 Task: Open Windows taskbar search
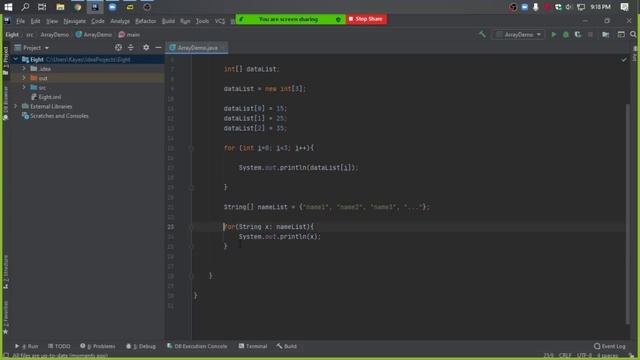click(25, 7)
